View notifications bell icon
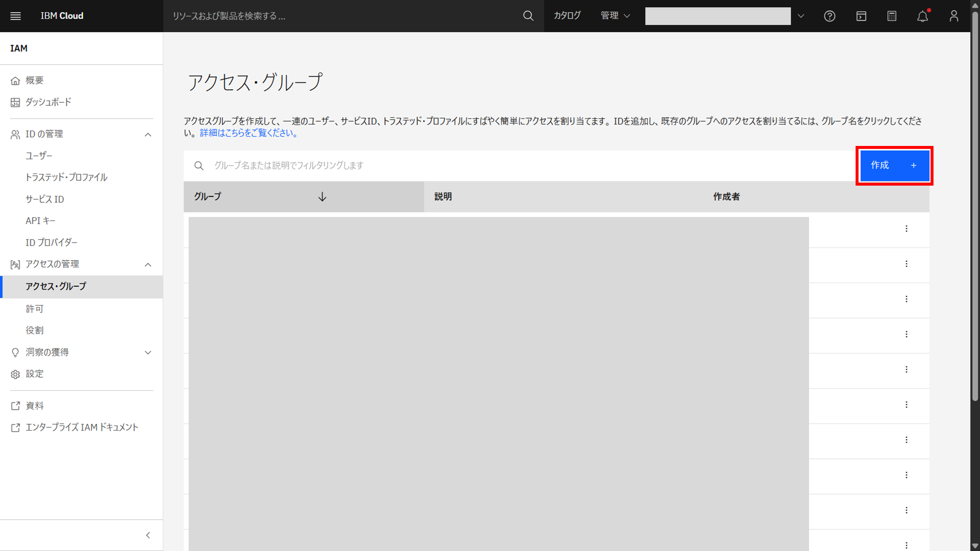This screenshot has width=980, height=551. (923, 16)
